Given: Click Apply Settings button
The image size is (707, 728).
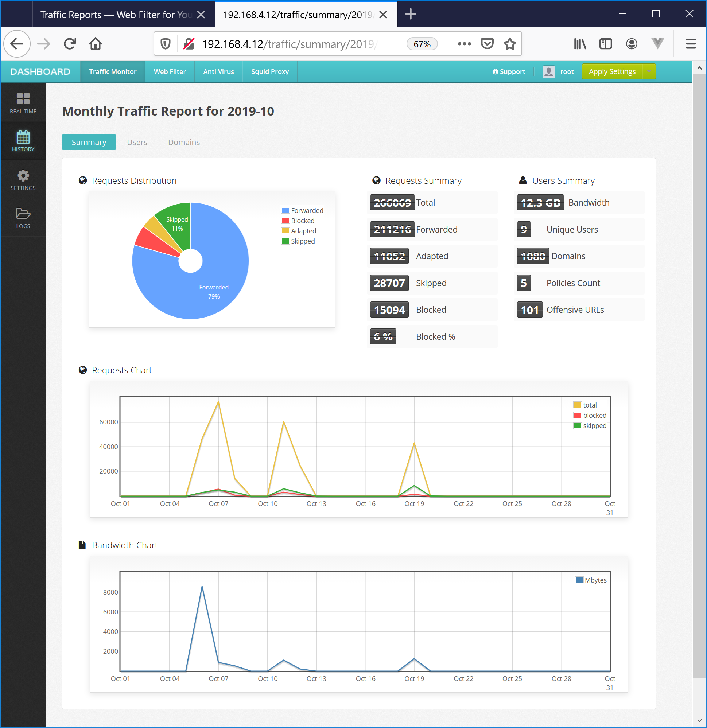Looking at the screenshot, I should (x=612, y=71).
